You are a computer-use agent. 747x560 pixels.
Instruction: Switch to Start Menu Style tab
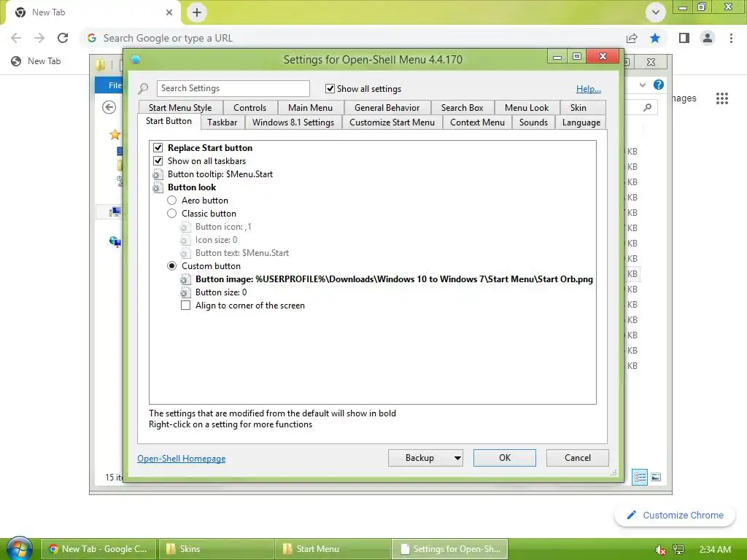click(180, 108)
